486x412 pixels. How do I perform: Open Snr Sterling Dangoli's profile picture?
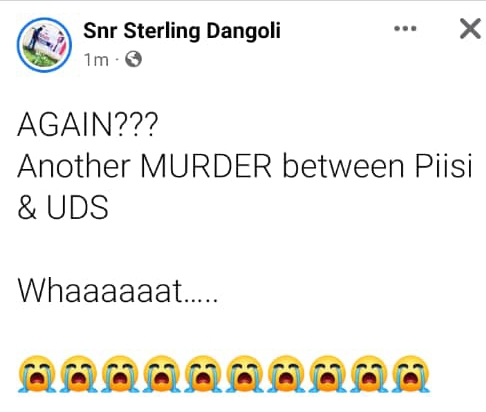[44, 45]
